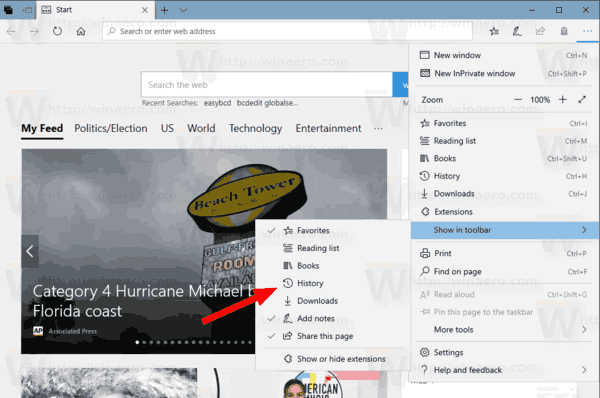Open the Favorites hub star icon in toolbar
This screenshot has width=600, height=398.
[494, 31]
